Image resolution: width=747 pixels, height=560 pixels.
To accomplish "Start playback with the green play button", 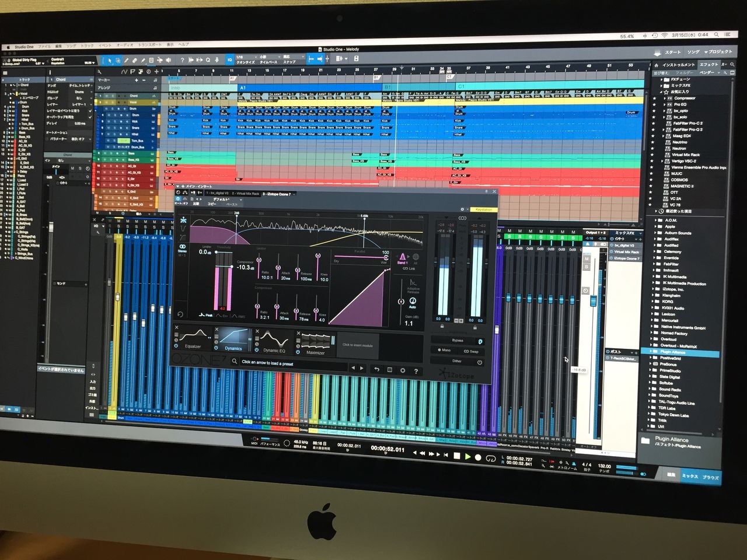I will [467, 457].
